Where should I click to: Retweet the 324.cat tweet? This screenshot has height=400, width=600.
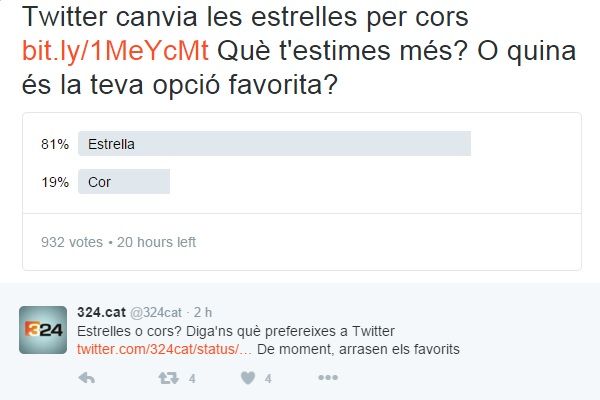click(x=169, y=378)
